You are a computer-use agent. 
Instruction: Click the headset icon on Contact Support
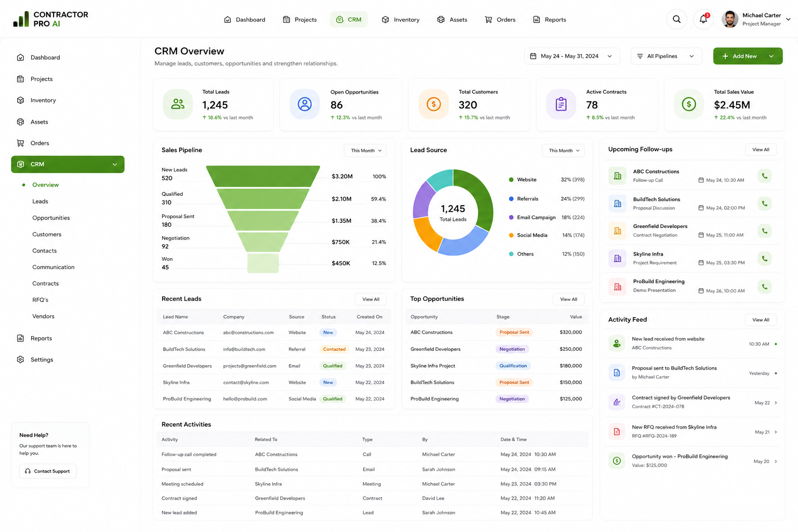(x=28, y=471)
